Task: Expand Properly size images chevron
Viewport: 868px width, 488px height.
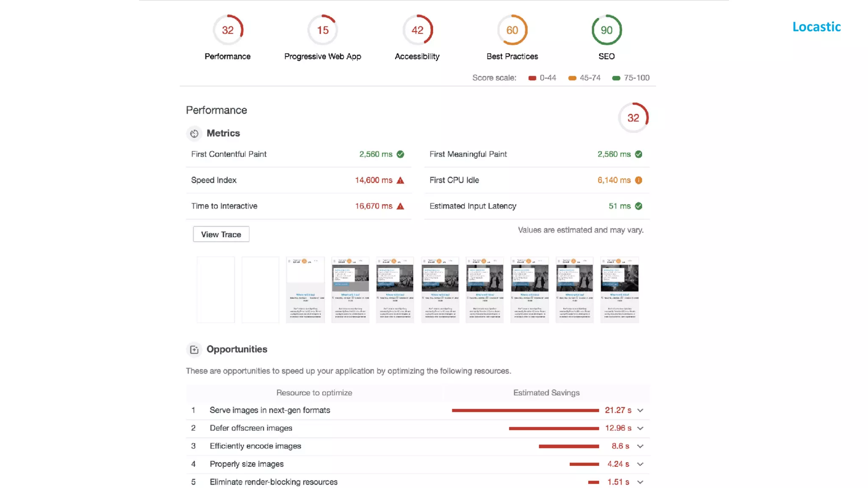Action: [x=640, y=464]
